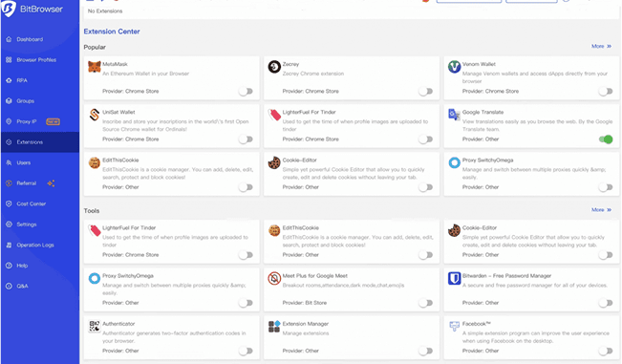The height and width of the screenshot is (364, 622).
Task: Click the Dashboard home icon in the sidebar
Action: click(9, 39)
